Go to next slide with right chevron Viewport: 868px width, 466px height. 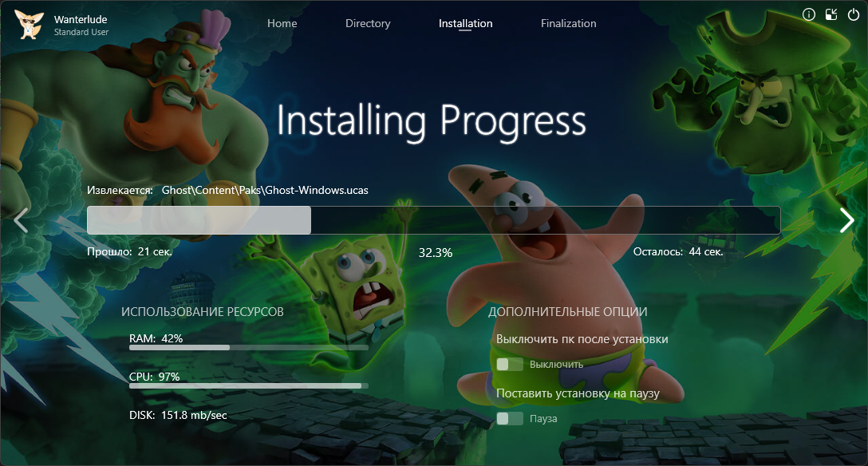coord(846,220)
